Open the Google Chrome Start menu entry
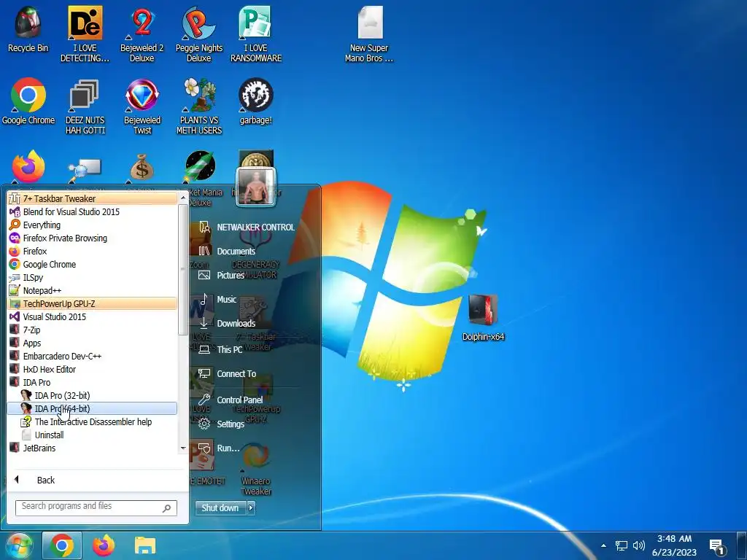Viewport: 747px width, 560px height. [93, 264]
